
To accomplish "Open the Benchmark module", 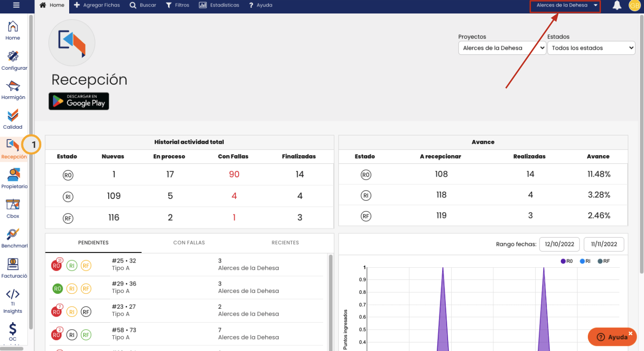I will (x=14, y=238).
